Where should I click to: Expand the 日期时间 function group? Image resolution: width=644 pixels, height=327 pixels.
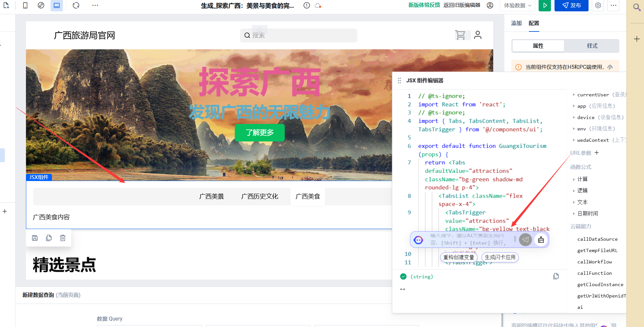(574, 213)
